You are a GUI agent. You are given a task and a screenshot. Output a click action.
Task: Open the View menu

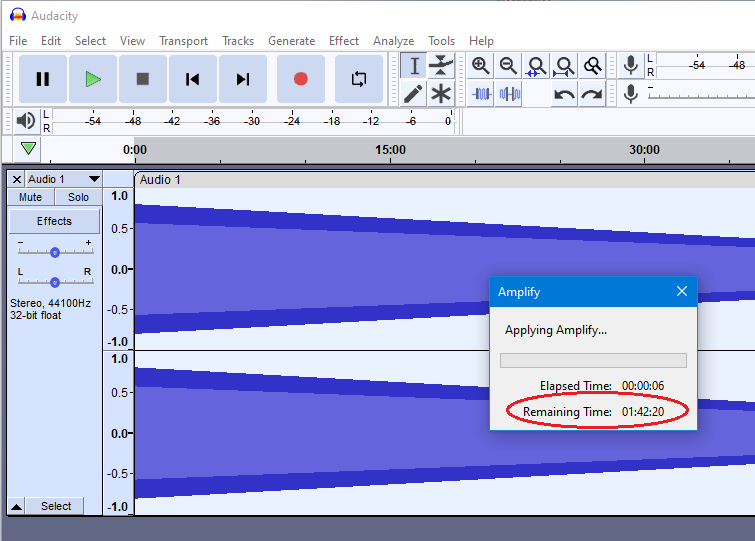pyautogui.click(x=132, y=41)
